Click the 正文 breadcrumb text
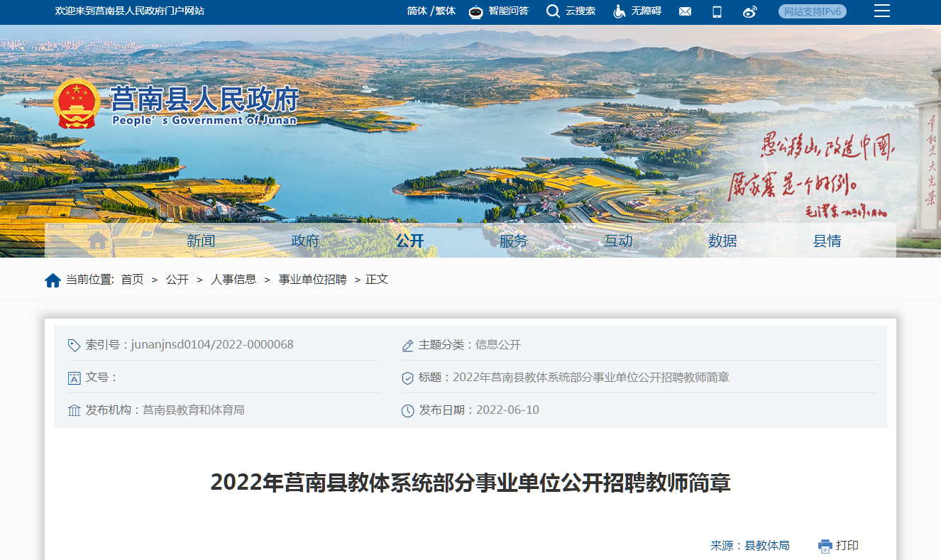 377,280
